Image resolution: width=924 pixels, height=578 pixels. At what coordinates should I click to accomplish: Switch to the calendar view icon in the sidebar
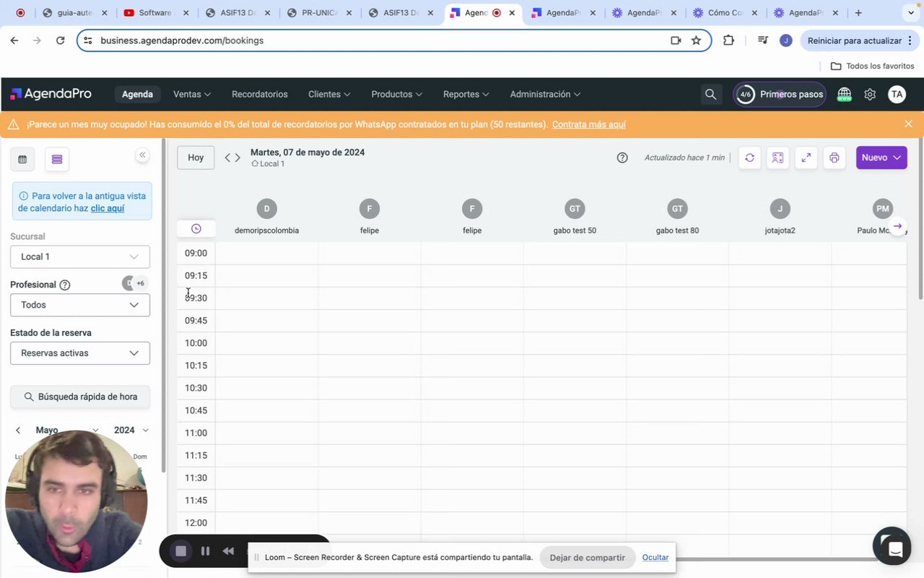click(x=22, y=159)
